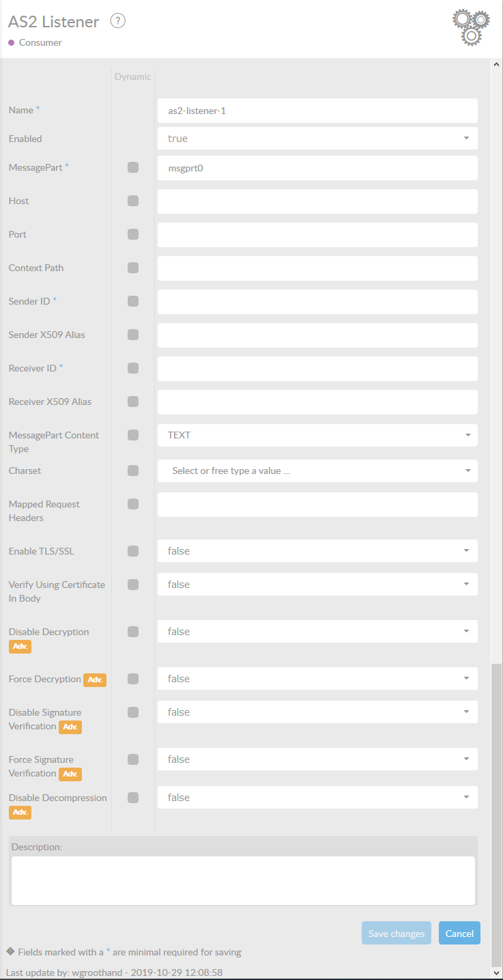Expand Verify Using Certificate In Body dropdown
This screenshot has width=503, height=980.
317,585
